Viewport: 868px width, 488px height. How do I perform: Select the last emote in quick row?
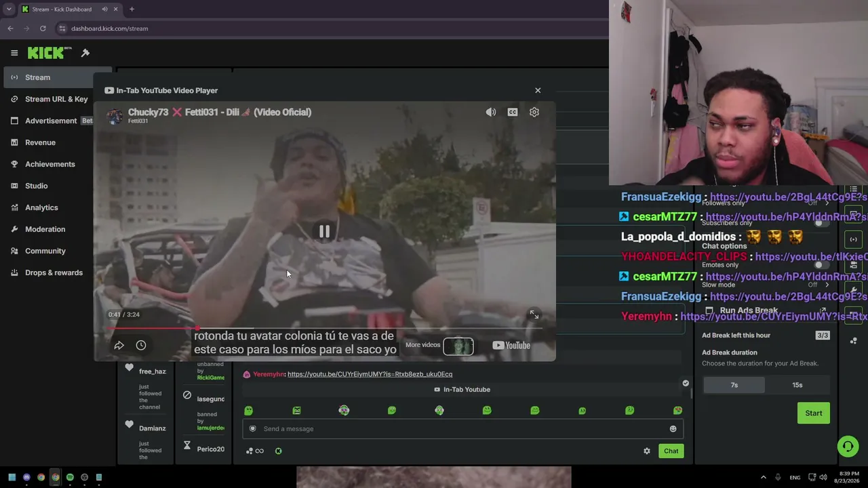point(677,410)
